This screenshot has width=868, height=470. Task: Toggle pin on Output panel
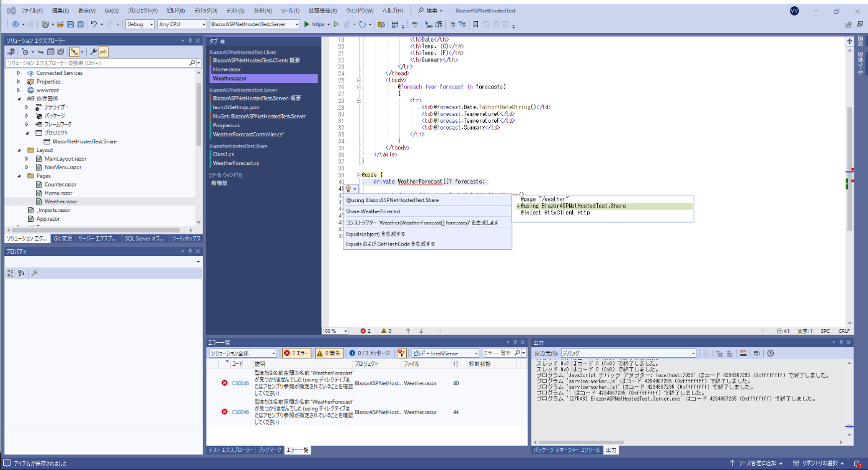(840, 342)
